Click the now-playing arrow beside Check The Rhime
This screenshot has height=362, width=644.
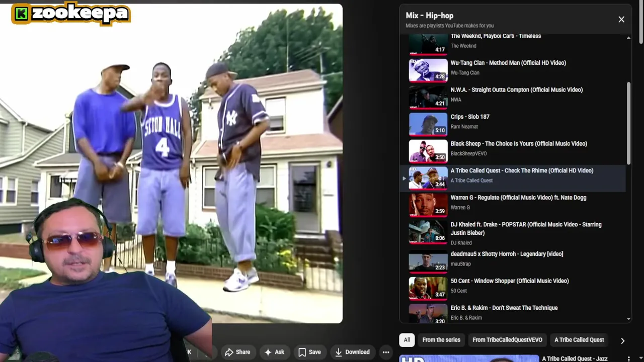click(404, 178)
